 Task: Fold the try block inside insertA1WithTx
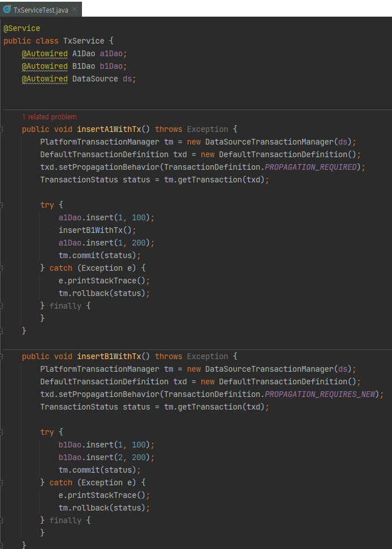point(1,205)
